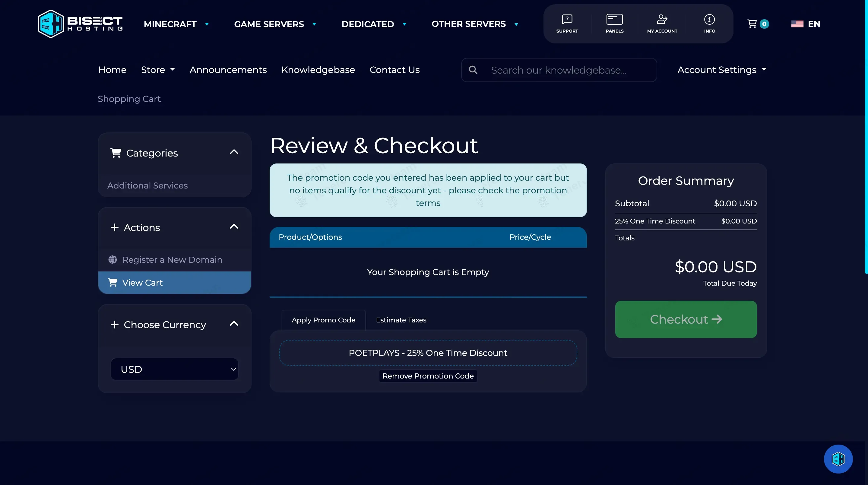Screen dimensions: 868x485
Task: Collapse the Categories panel
Action: click(234, 152)
